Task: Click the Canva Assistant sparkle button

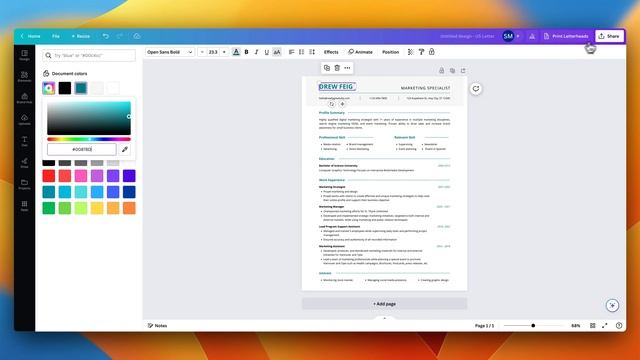Action: (x=612, y=305)
